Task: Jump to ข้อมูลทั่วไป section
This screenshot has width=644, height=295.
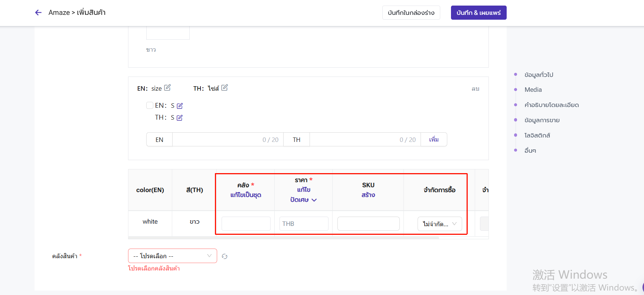Action: (539, 75)
